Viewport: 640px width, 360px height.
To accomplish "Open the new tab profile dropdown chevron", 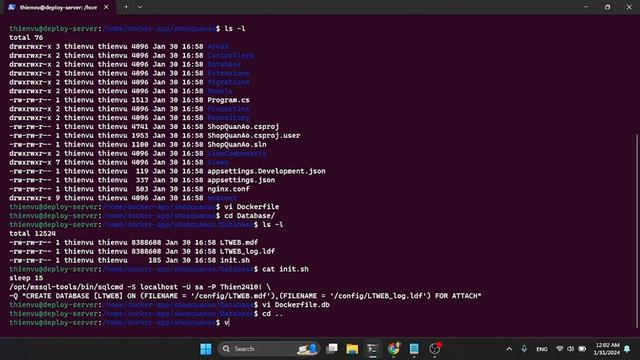I will pos(140,7).
